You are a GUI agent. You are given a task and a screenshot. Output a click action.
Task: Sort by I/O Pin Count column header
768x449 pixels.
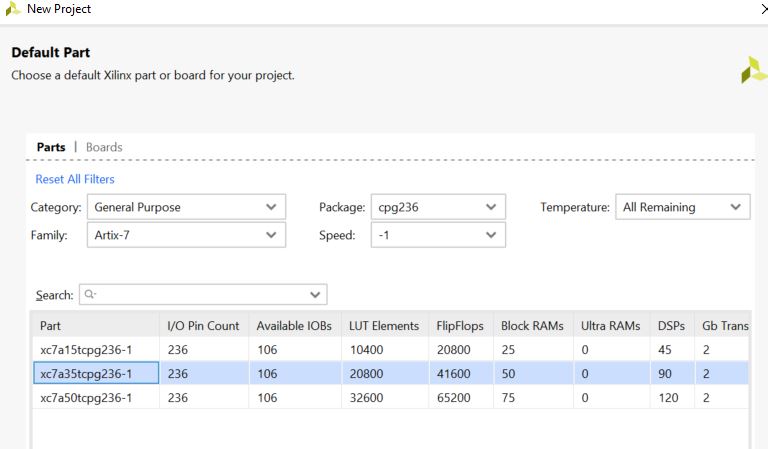pyautogui.click(x=203, y=326)
